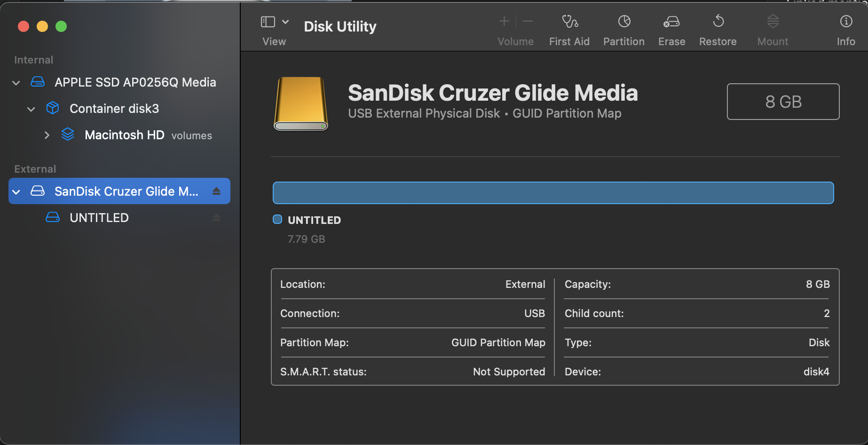Click the Connection USB value
868x445 pixels.
pyautogui.click(x=535, y=313)
